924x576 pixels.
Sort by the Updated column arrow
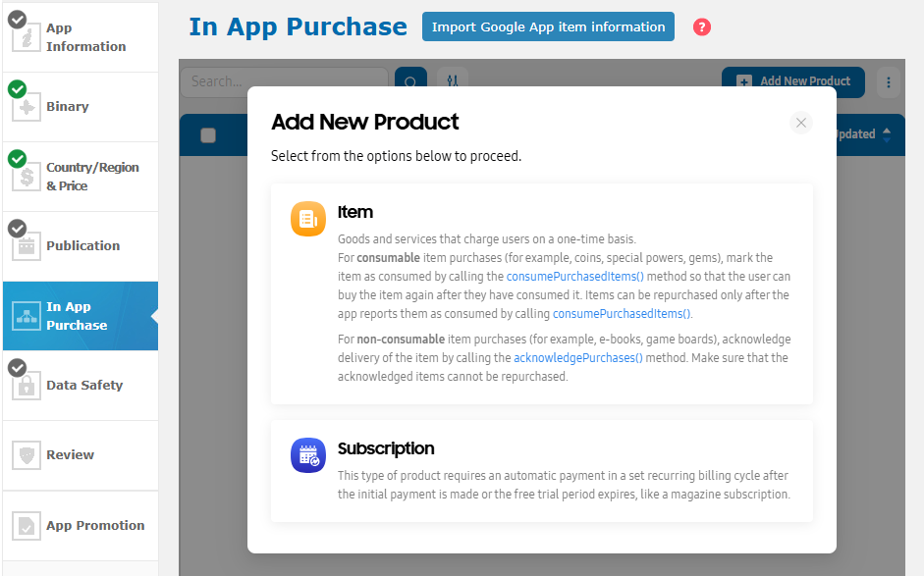click(x=887, y=134)
